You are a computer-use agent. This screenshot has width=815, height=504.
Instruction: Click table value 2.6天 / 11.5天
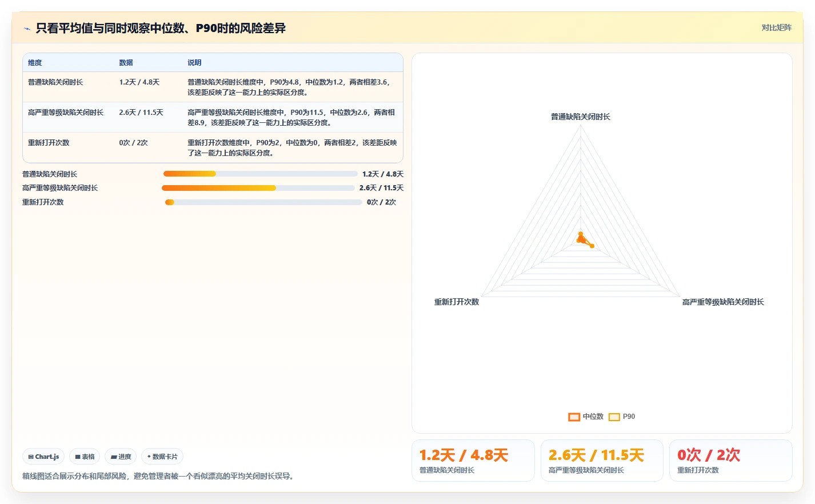[141, 113]
